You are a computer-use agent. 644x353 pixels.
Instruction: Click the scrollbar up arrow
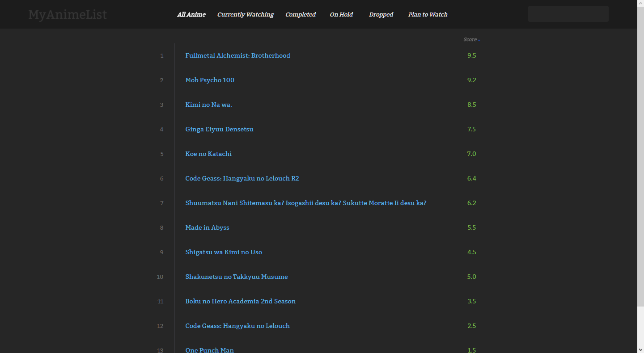click(640, 4)
